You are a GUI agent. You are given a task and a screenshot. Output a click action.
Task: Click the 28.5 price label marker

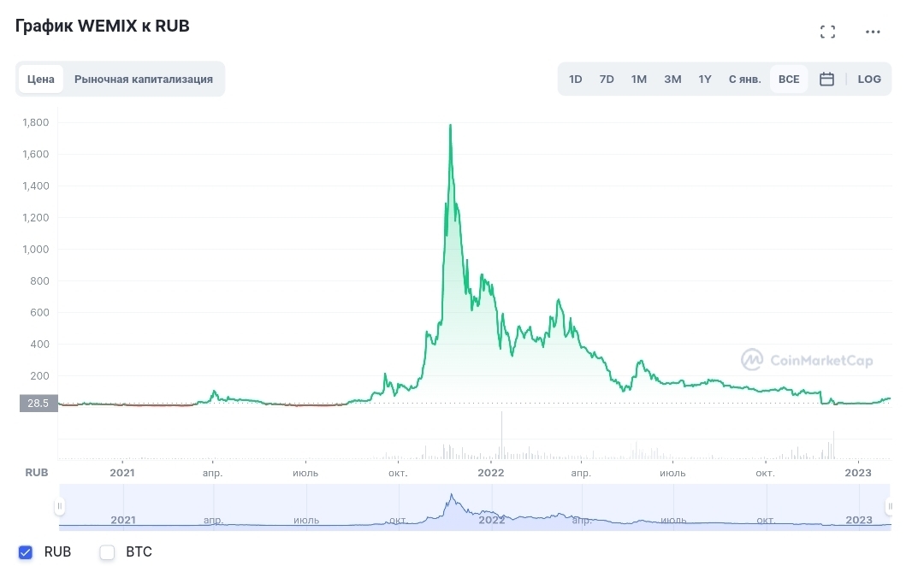coord(38,403)
